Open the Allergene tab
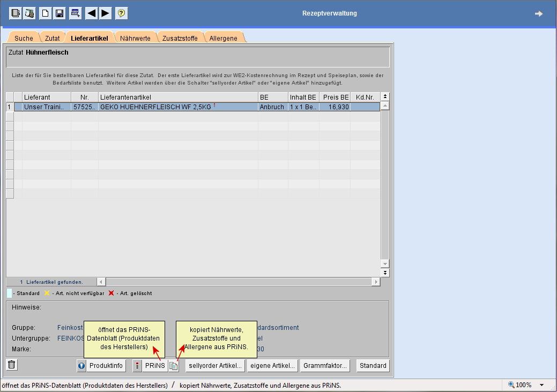The width and height of the screenshot is (557, 392). tap(223, 39)
